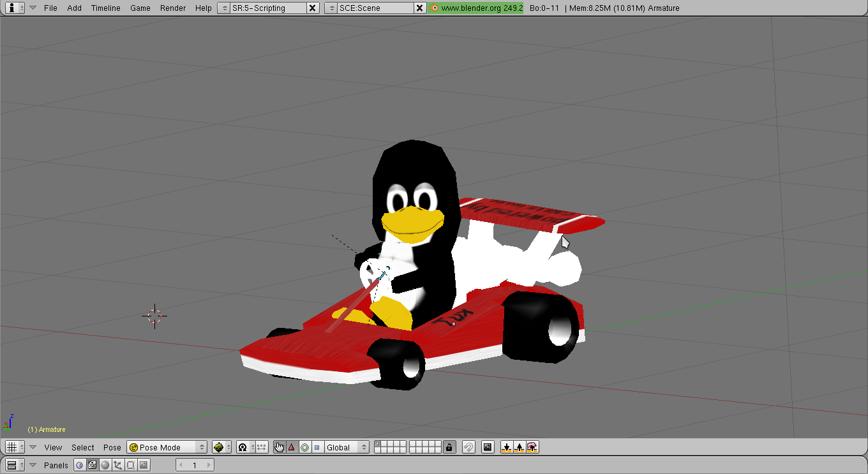This screenshot has width=868, height=474.
Task: Select the rotate manipulator ring icon
Action: 304,447
